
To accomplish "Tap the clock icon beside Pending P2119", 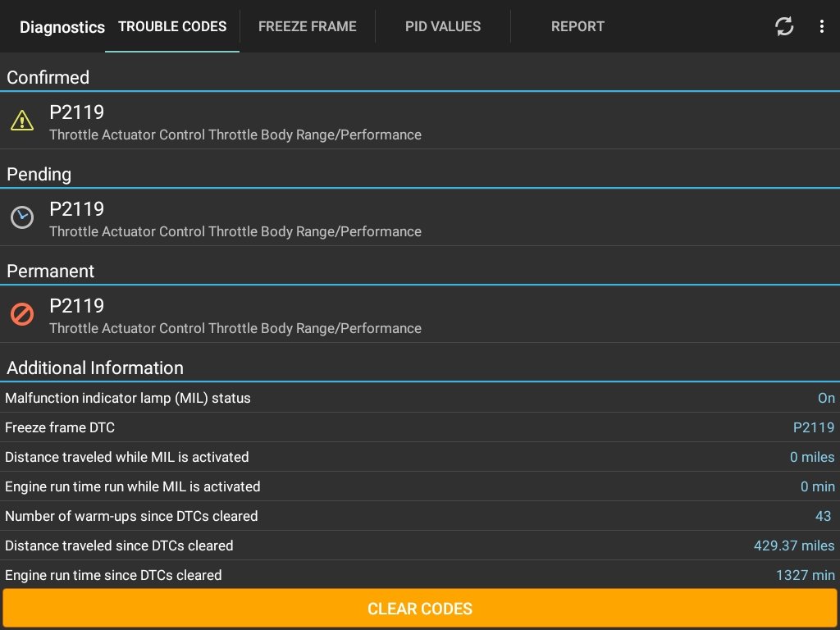I will tap(22, 217).
